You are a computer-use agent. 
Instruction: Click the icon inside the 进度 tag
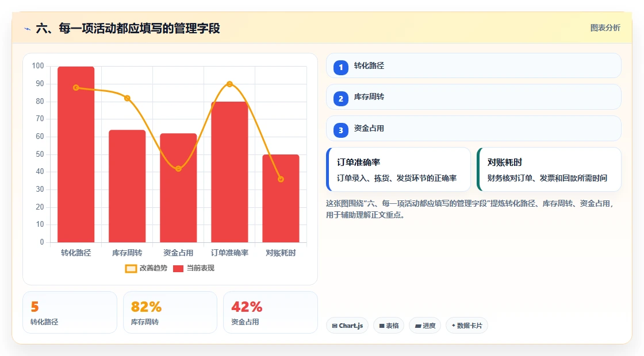pyautogui.click(x=418, y=326)
